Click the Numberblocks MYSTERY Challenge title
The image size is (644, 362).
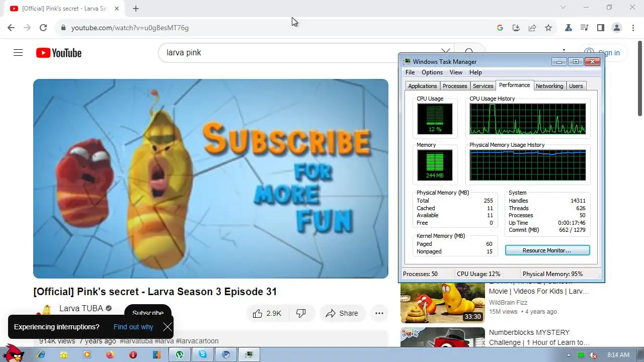(539, 337)
